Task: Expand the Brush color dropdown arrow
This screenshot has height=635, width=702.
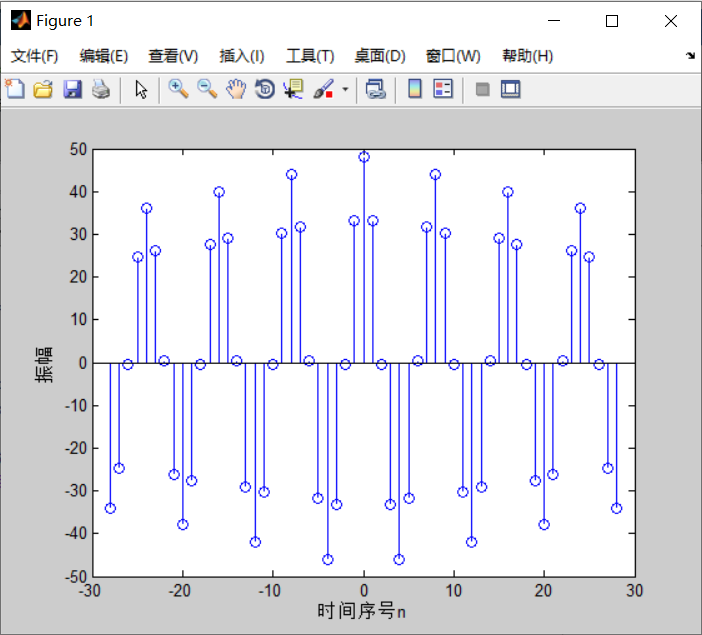Action: click(x=345, y=89)
